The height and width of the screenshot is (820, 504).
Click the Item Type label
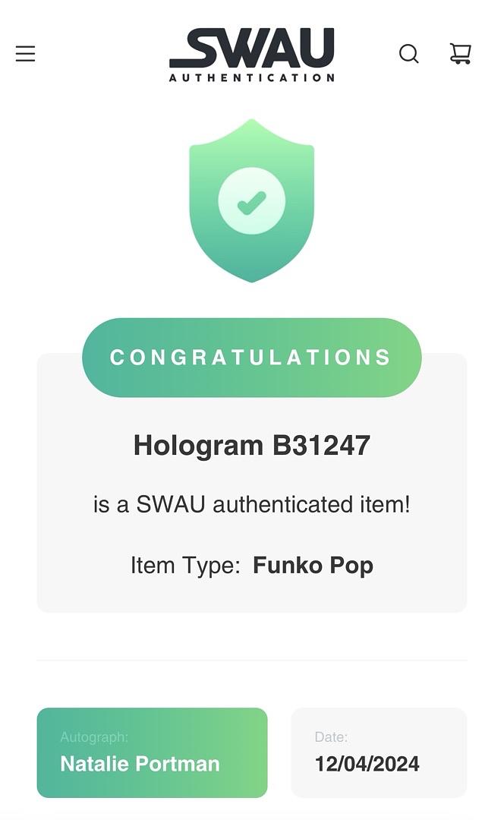tap(185, 566)
